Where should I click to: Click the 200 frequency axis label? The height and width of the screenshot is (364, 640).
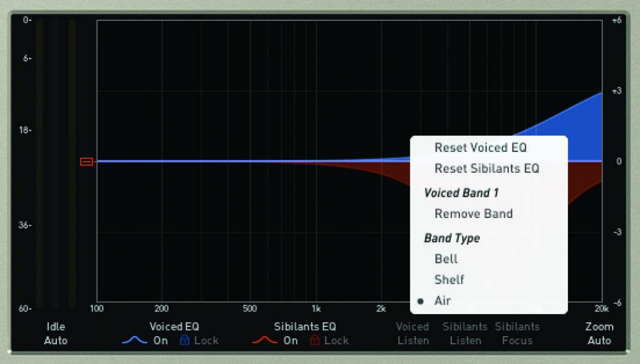click(161, 309)
